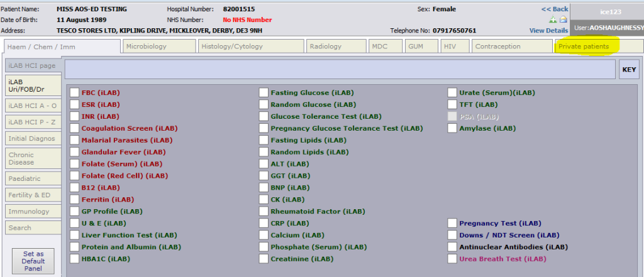
Task: Open the Fertility & ED side tab
Action: (x=33, y=195)
